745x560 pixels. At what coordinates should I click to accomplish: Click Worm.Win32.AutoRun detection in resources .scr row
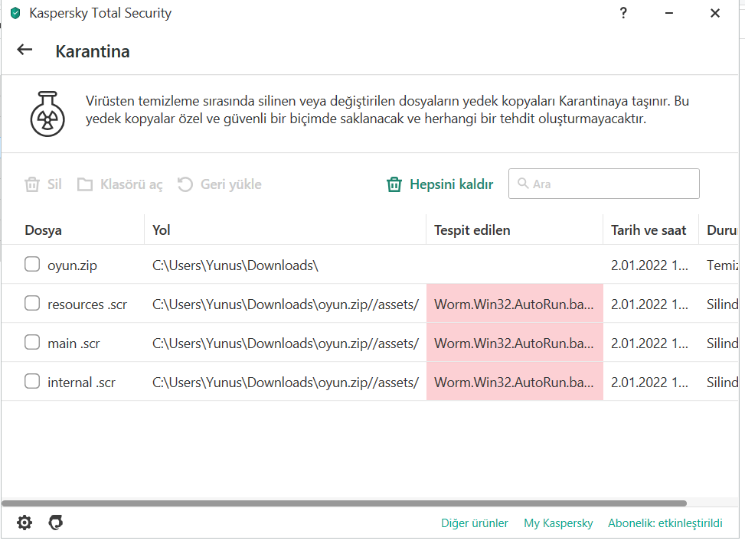(514, 304)
